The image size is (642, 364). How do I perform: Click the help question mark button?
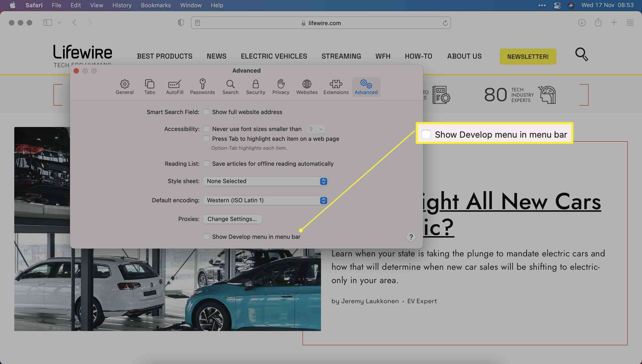410,237
